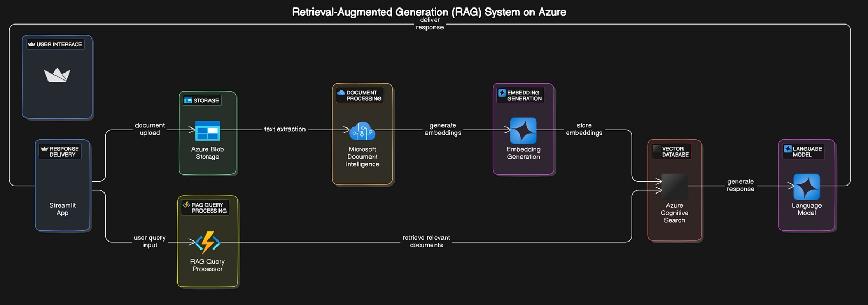Screen dimensions: 868x305
Task: Click small lightning icon in RAG QUERY PROCESSING header
Action: (x=186, y=205)
